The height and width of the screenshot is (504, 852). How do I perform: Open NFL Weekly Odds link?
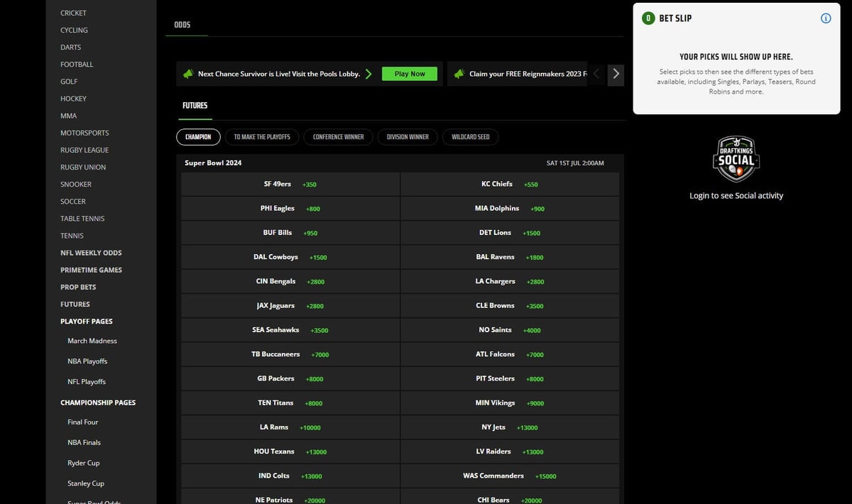click(91, 253)
